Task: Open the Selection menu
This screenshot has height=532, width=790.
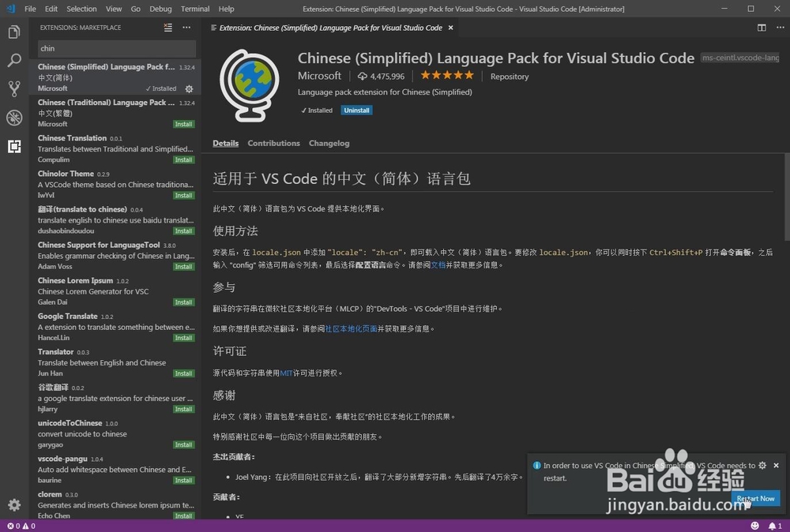Action: [x=81, y=9]
